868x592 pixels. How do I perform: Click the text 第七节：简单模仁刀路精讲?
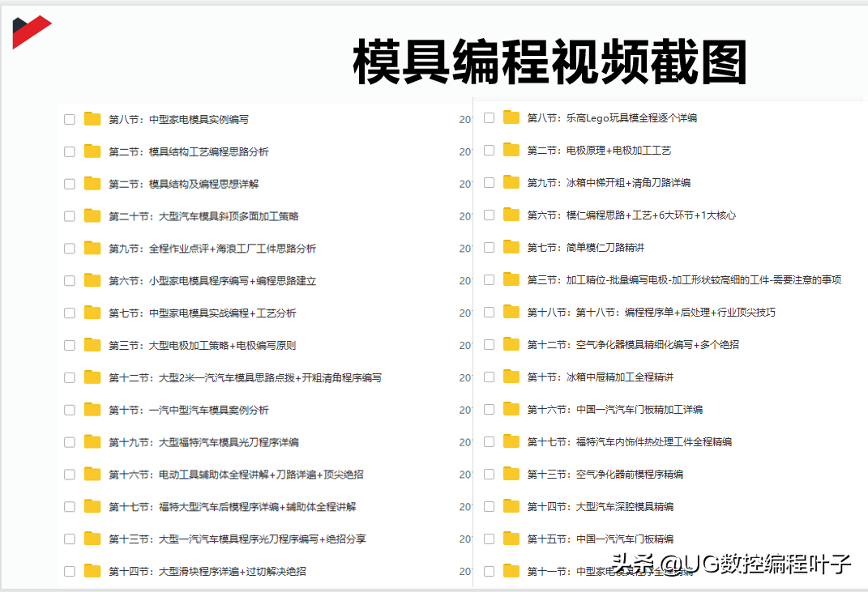pyautogui.click(x=586, y=247)
